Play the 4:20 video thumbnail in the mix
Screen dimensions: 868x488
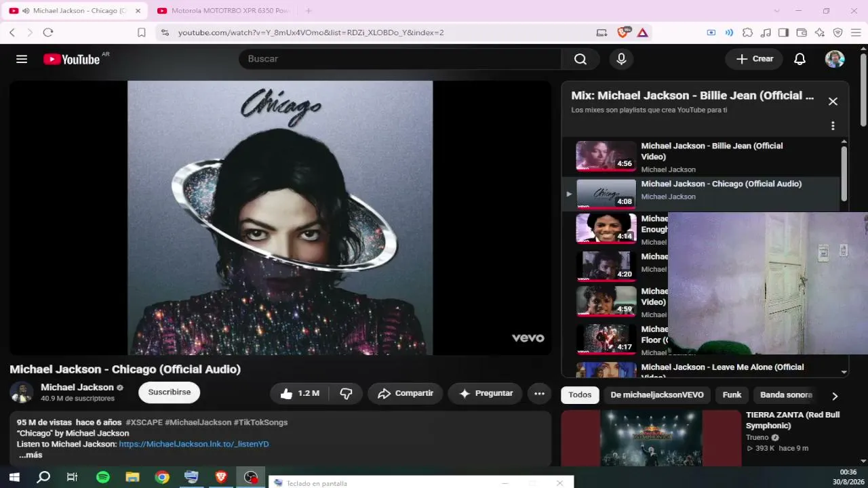606,266
